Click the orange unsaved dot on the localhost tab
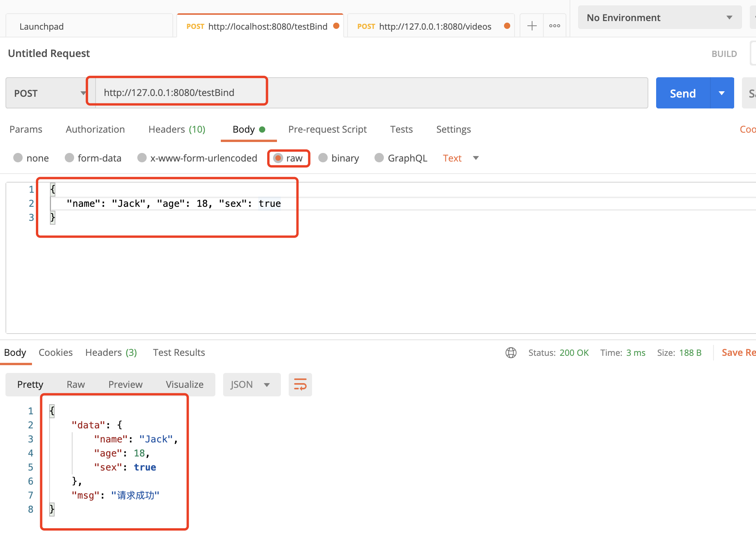This screenshot has width=756, height=554. point(336,26)
